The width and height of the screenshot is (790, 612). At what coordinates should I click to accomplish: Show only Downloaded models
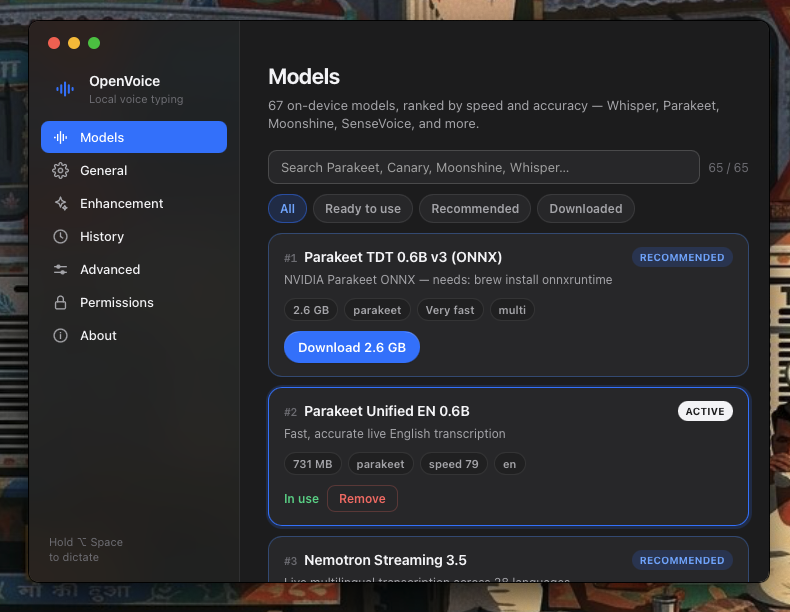[x=585, y=209]
